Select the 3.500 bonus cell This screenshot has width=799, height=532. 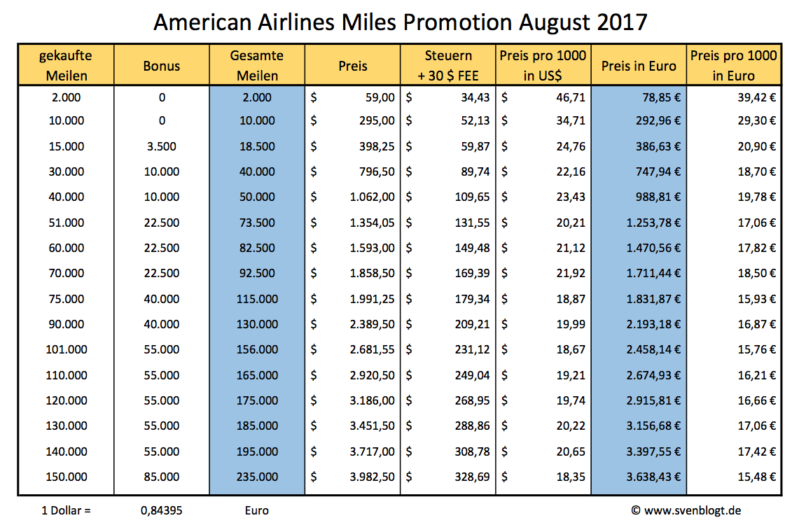162,146
